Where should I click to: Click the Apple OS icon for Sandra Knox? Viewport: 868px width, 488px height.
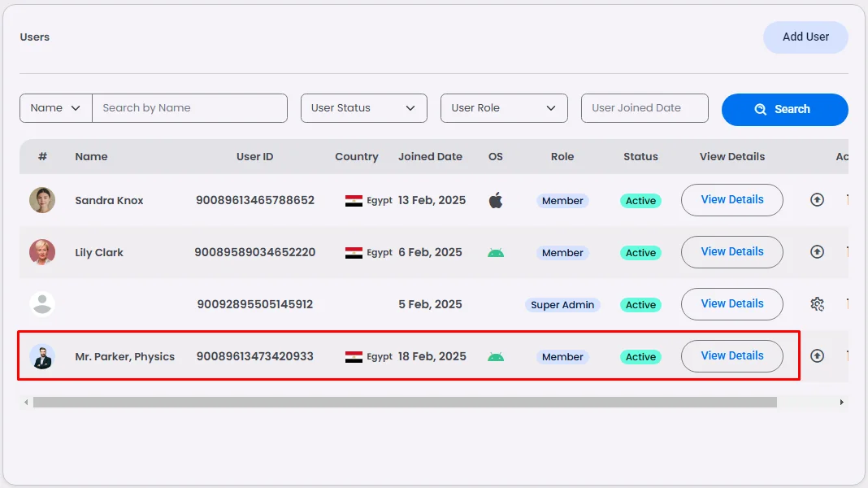[496, 200]
